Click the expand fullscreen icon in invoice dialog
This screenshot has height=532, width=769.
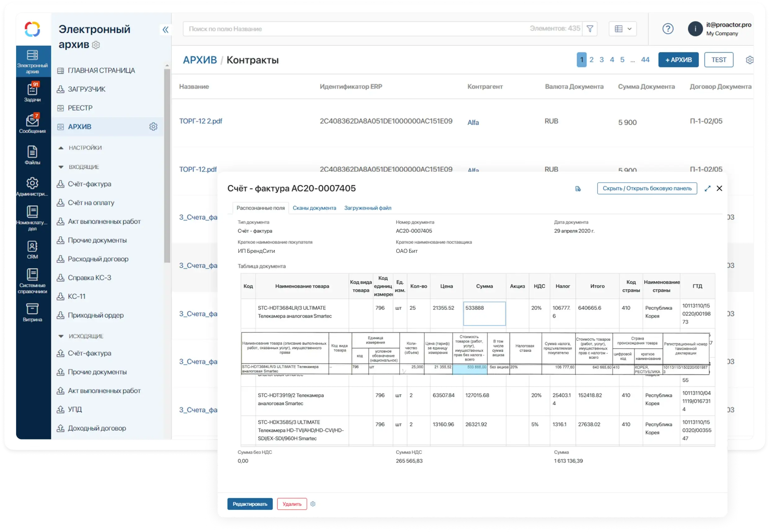pyautogui.click(x=707, y=189)
